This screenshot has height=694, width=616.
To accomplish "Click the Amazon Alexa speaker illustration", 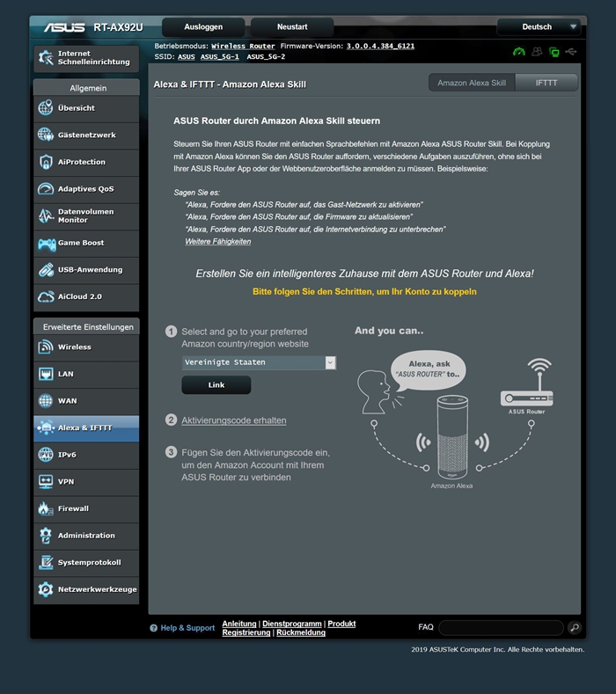I will (452, 437).
